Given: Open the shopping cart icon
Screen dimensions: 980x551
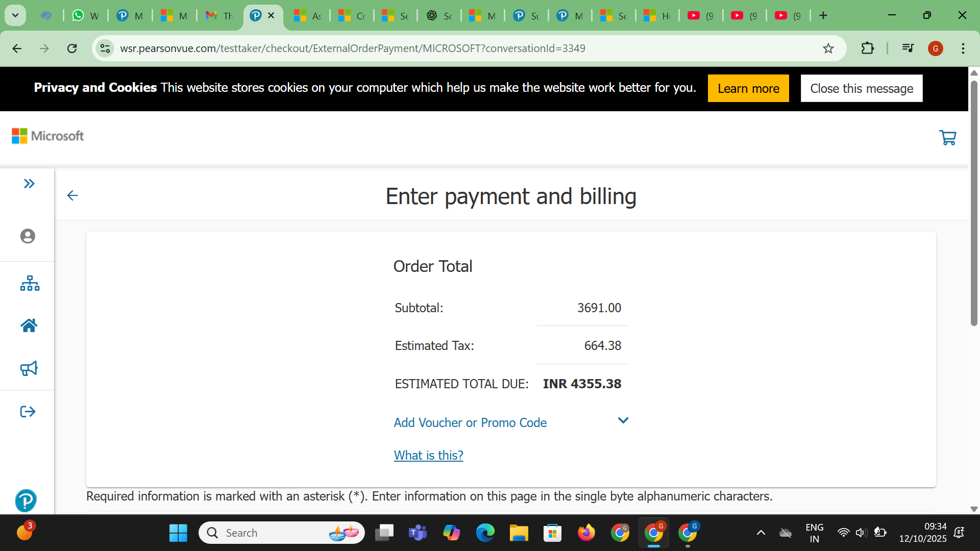Looking at the screenshot, I should click(x=947, y=137).
